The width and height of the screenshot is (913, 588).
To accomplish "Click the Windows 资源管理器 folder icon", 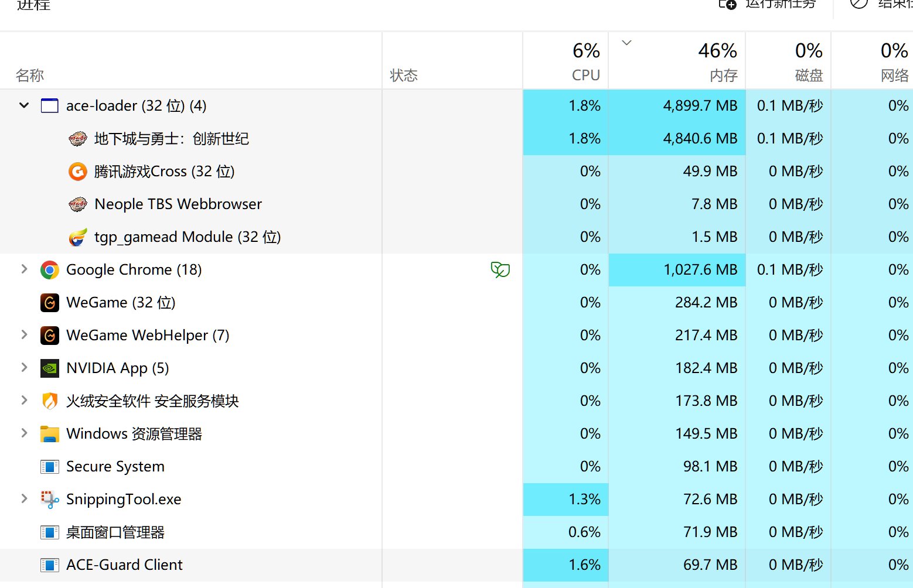I will coord(50,434).
